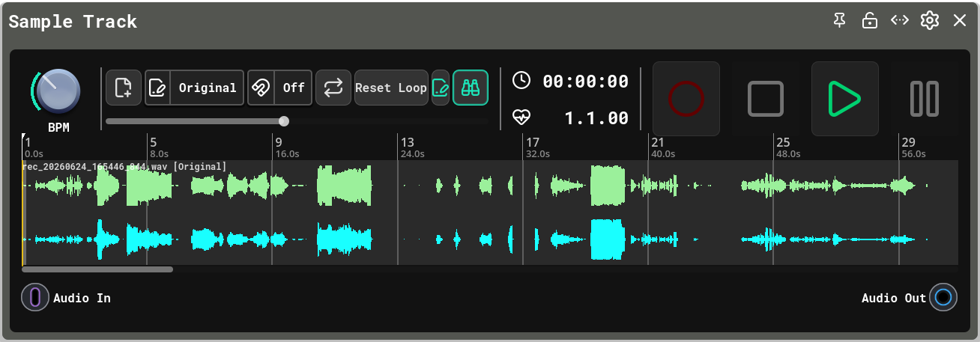Pause playback with the pause button
Image resolution: width=980 pixels, height=342 pixels.
pos(925,99)
